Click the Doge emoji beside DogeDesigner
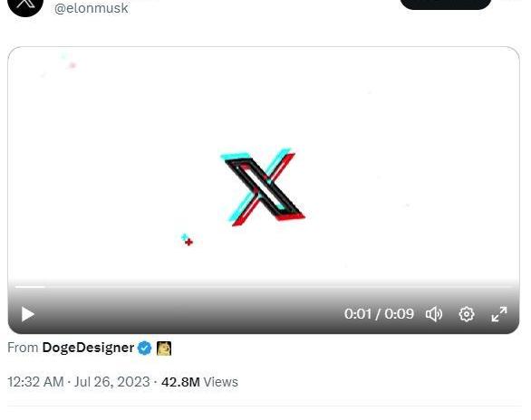The height and width of the screenshot is (420, 531). pos(164,348)
